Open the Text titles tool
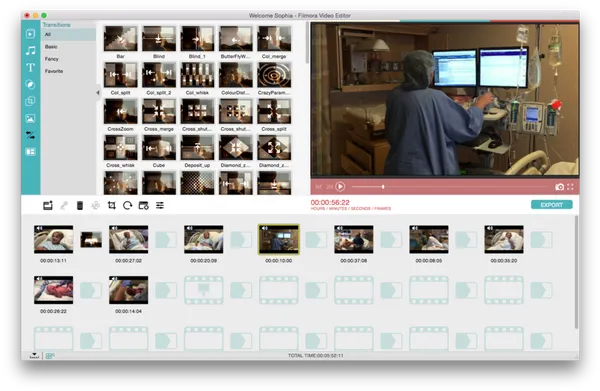 click(30, 68)
